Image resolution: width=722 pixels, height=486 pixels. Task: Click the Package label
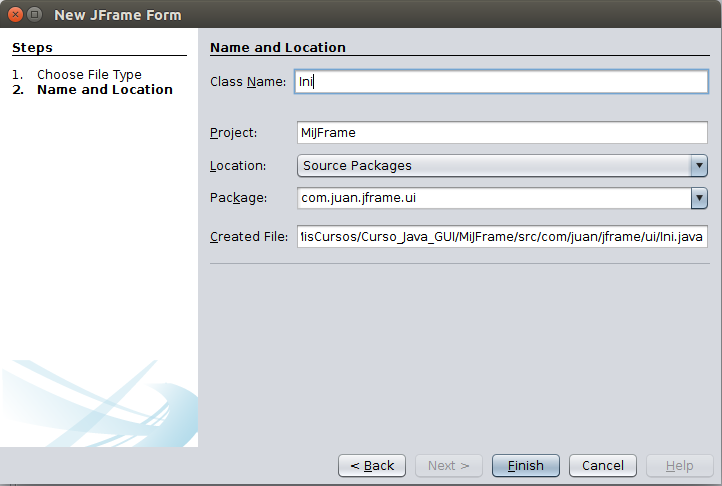point(238,198)
